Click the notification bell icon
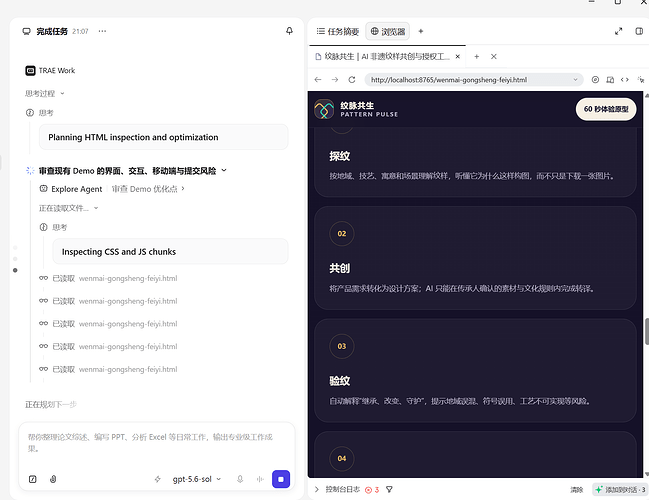The image size is (649, 500). coord(289,31)
